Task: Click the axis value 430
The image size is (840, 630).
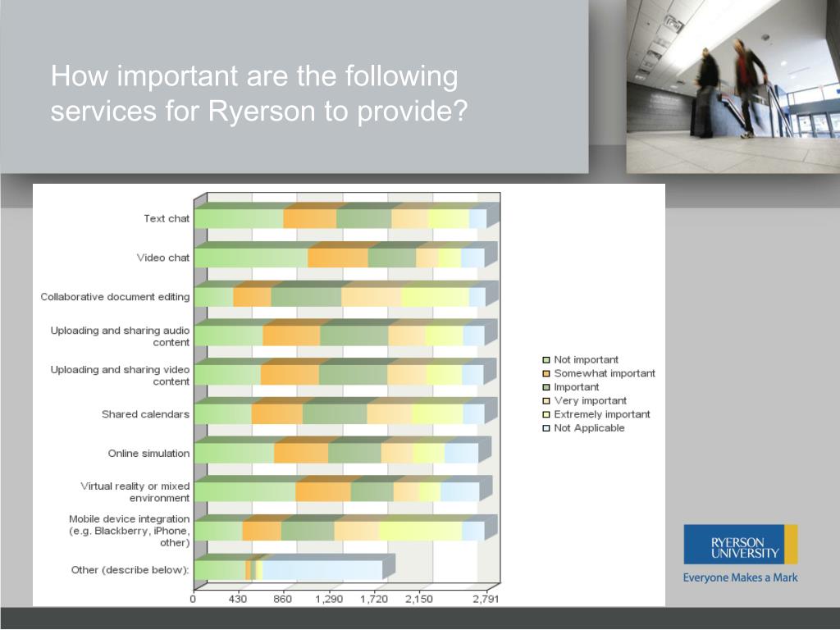Action: (238, 599)
